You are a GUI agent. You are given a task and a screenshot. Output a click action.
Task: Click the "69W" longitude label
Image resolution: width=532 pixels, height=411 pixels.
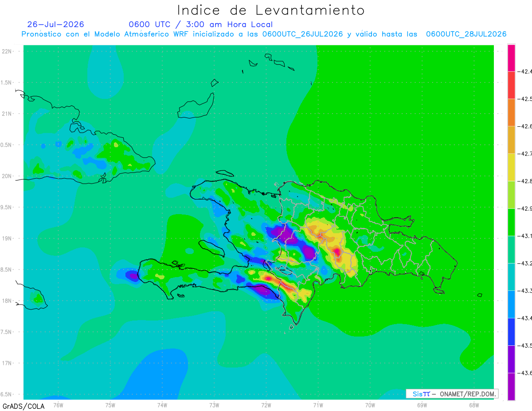(x=422, y=405)
